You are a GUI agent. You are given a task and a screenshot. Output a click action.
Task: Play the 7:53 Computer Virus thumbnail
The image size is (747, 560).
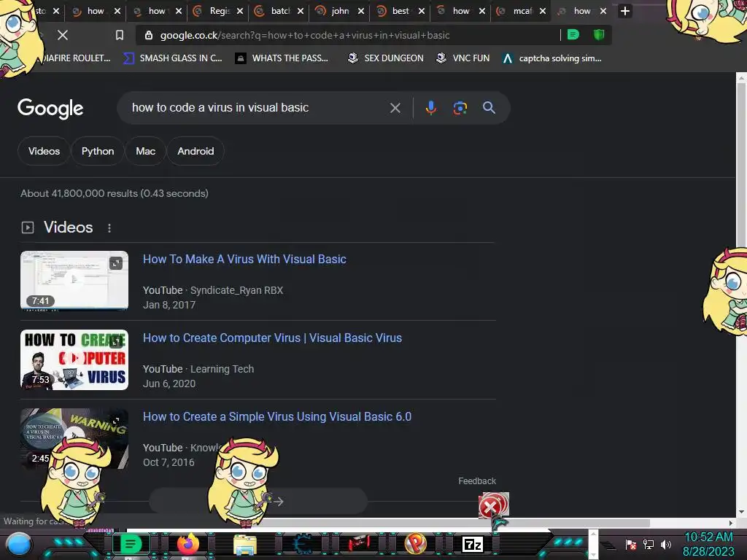74,359
